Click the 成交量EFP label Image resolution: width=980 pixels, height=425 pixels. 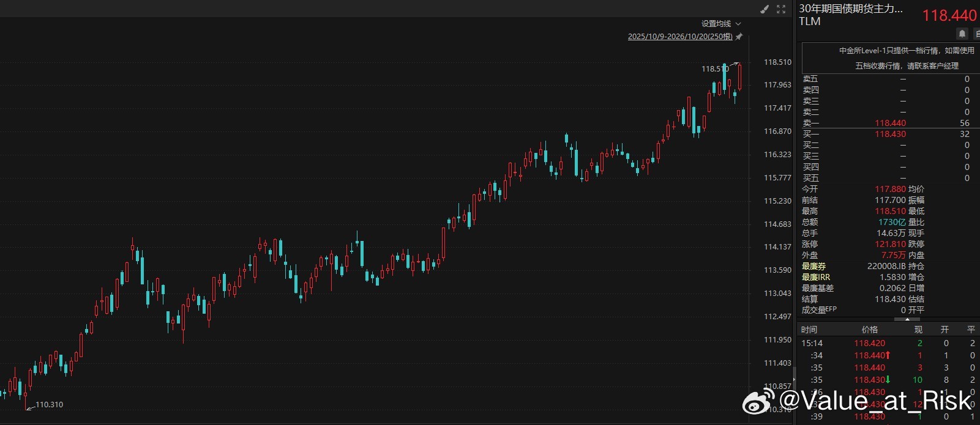tap(819, 310)
